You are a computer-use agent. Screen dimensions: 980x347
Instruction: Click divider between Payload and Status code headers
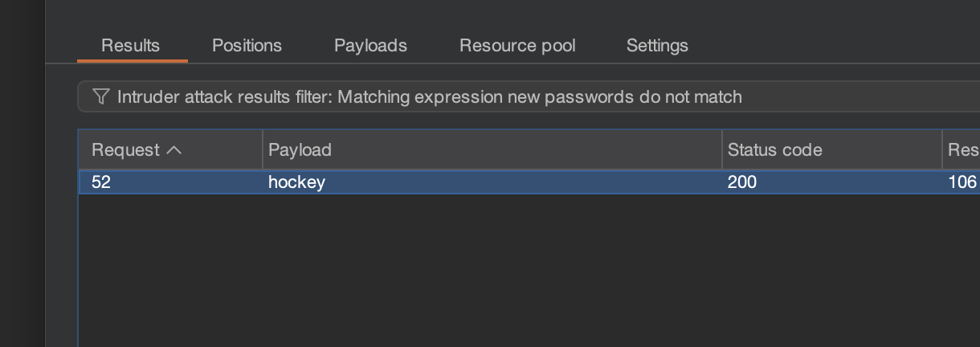coord(722,149)
